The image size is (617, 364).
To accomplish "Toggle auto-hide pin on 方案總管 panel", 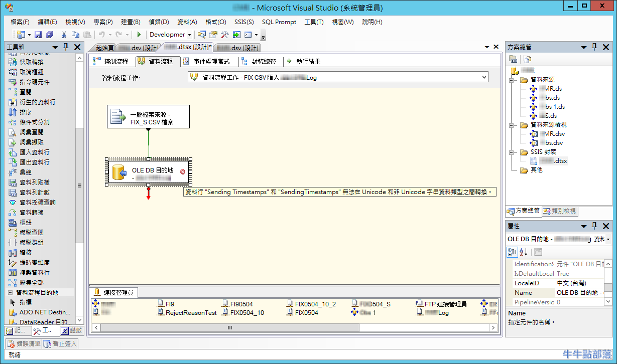I will coord(594,47).
